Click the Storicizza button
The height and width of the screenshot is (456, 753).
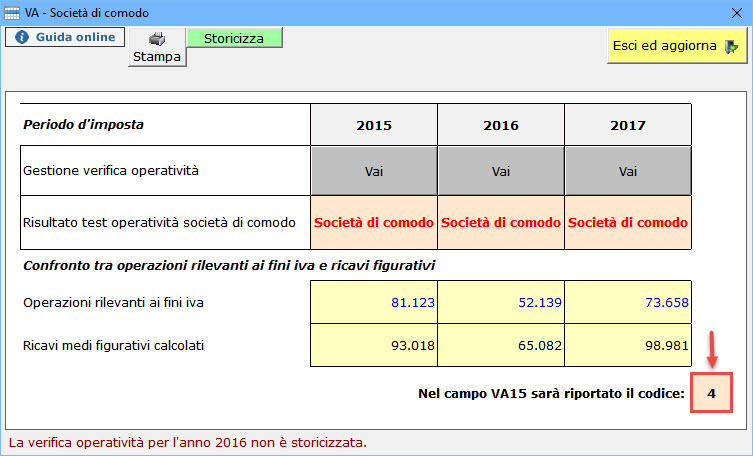(234, 38)
